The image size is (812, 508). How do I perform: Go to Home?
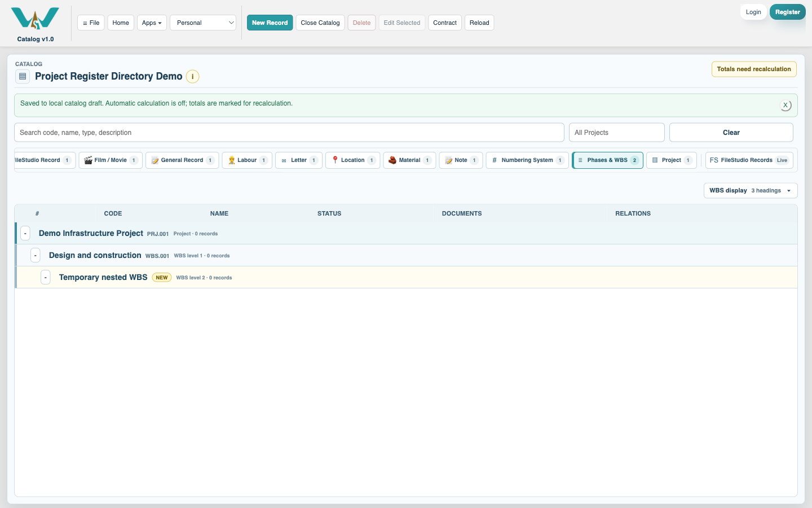(121, 23)
